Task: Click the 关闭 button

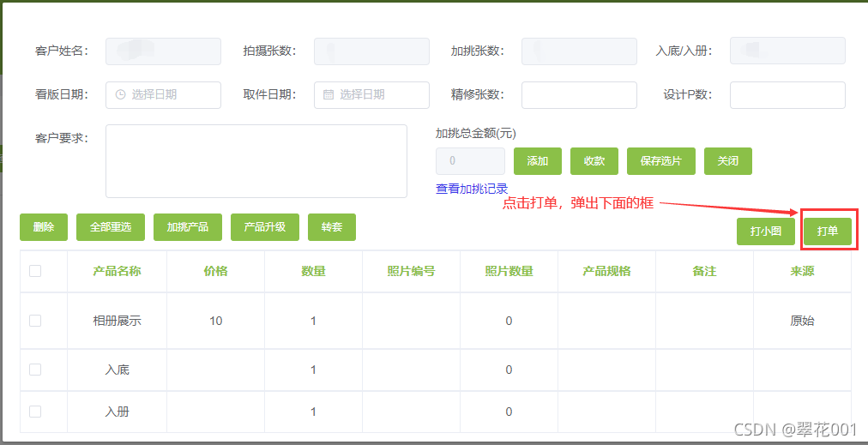Action: 728,161
